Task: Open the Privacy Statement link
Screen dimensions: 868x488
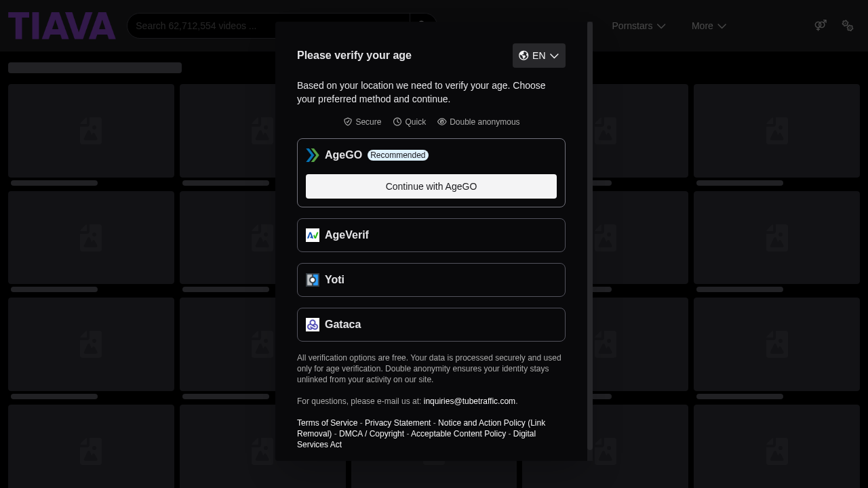Action: pyautogui.click(x=397, y=423)
